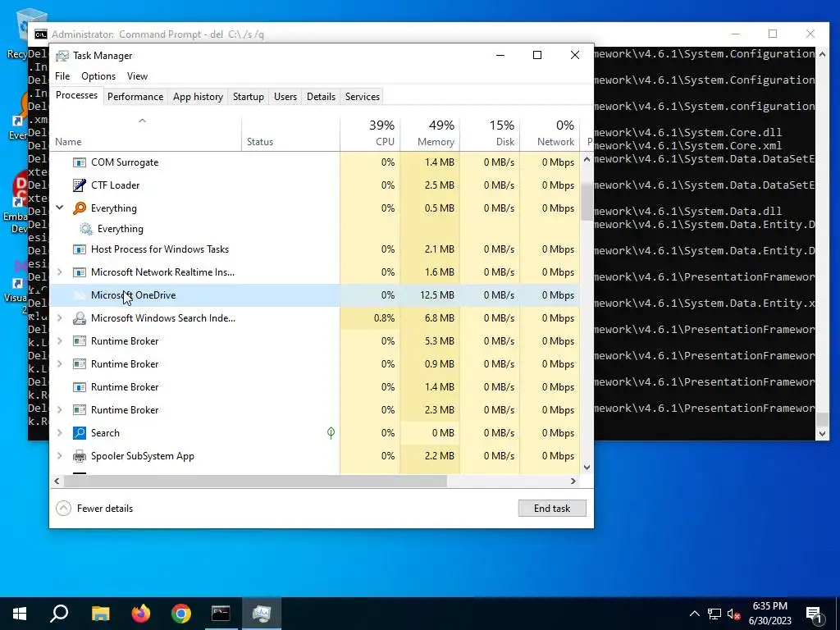Open File Explorer from the taskbar
Viewport: 840px width, 630px height.
click(100, 614)
